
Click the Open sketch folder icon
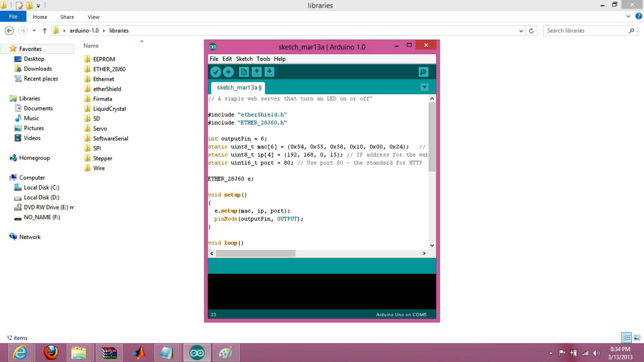(x=257, y=72)
